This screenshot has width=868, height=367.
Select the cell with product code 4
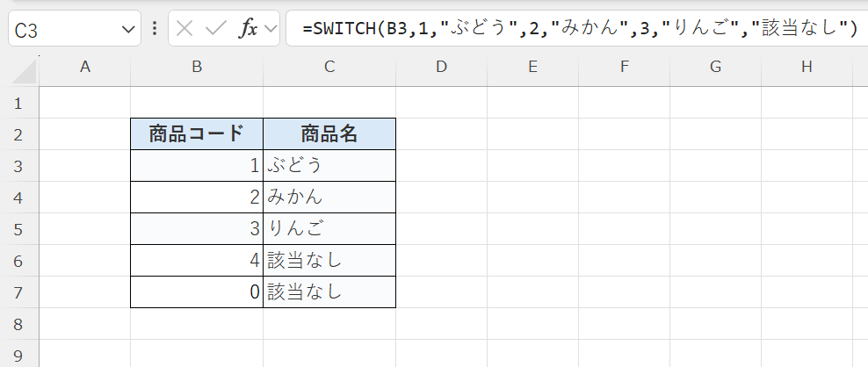(196, 260)
